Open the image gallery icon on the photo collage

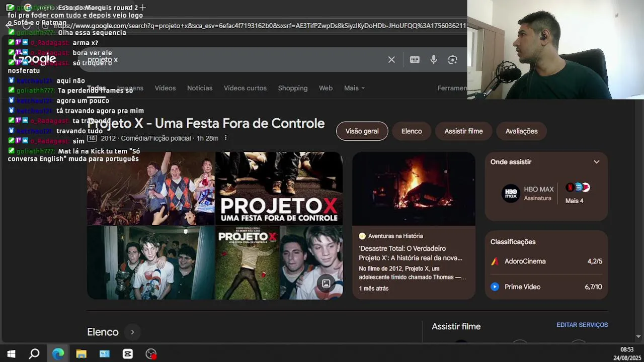[x=326, y=284]
